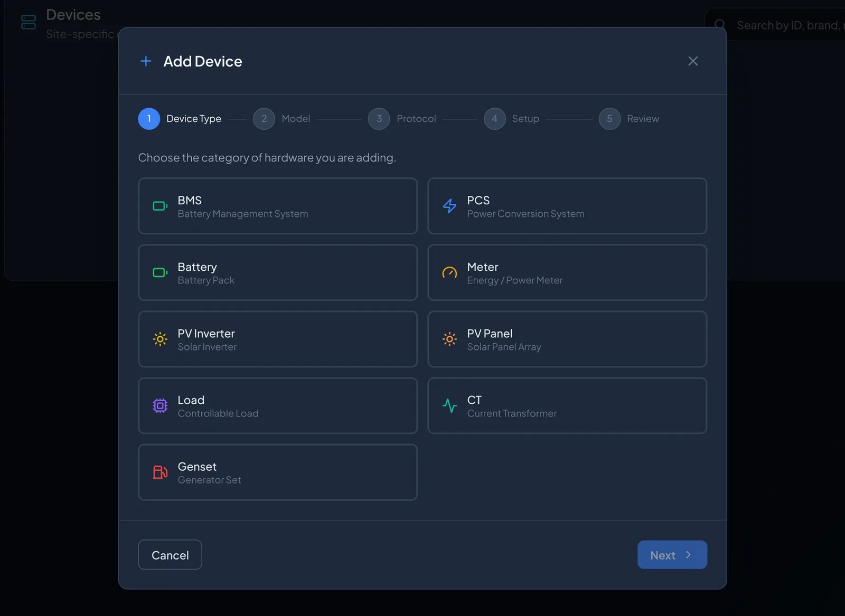The height and width of the screenshot is (616, 845).
Task: Choose the BMS device type title
Action: [190, 201]
